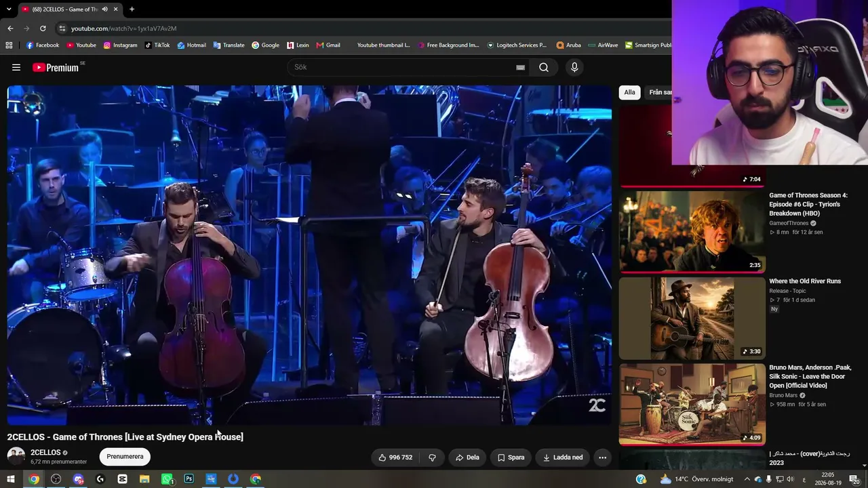Open the Lexin bookmark
Image resolution: width=868 pixels, height=488 pixels.
coord(298,45)
